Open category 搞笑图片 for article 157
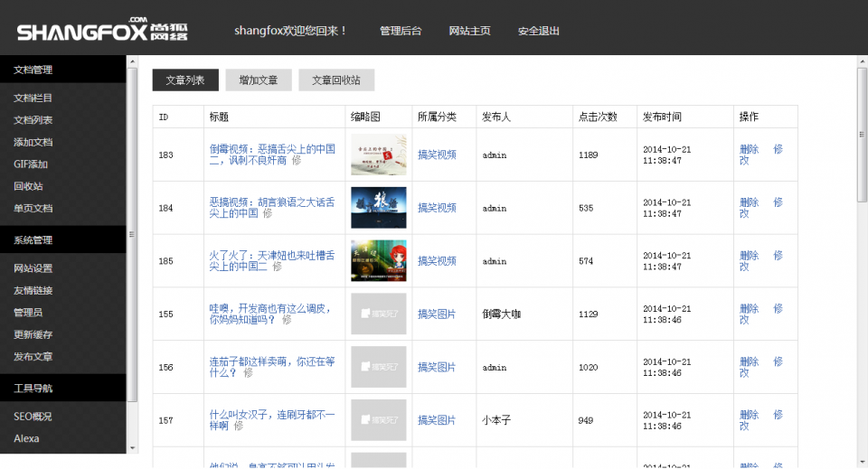 (437, 420)
